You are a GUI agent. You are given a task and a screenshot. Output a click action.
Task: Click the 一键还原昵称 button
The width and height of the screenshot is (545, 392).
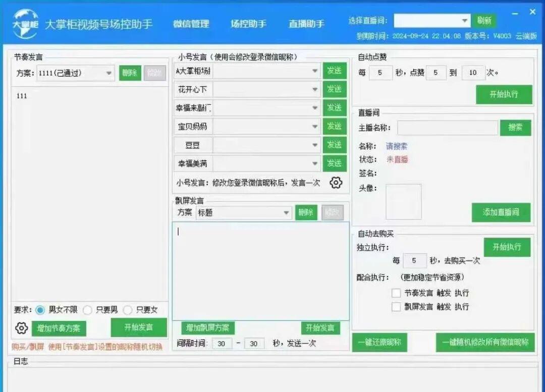click(x=379, y=342)
